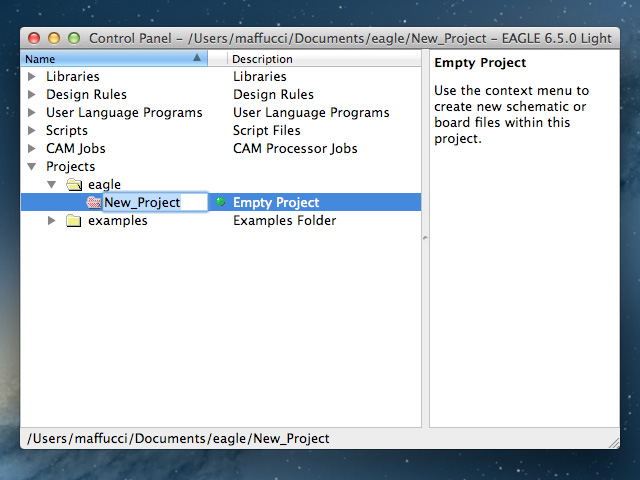Expand User Language Programs branch
Viewport: 640px width, 480px height.
[x=32, y=113]
